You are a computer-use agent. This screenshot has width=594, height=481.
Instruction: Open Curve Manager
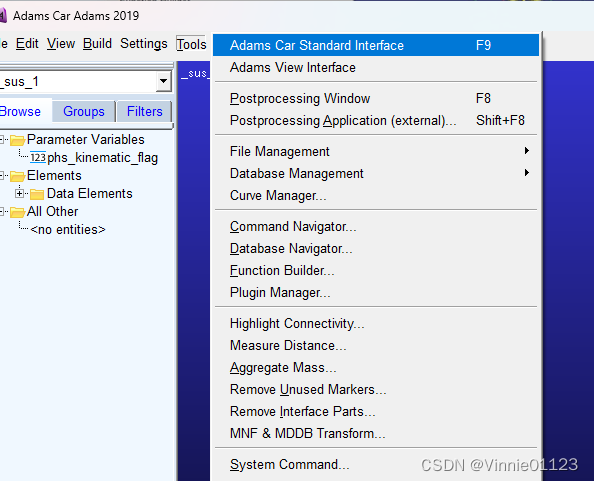pyautogui.click(x=376, y=195)
